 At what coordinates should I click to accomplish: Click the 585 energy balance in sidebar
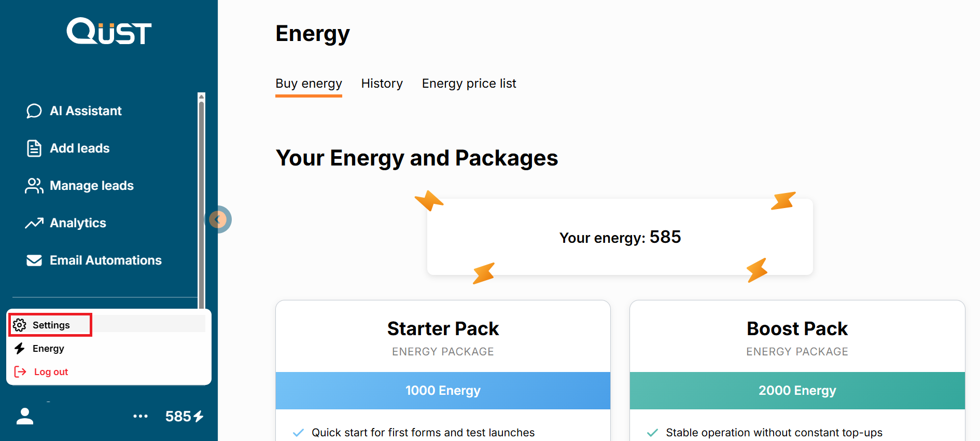click(184, 416)
